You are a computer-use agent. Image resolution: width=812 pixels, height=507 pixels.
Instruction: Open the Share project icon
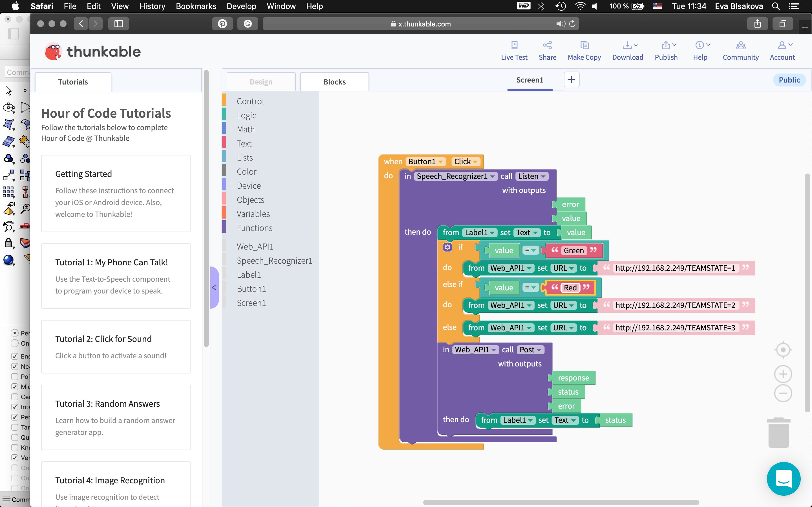[547, 45]
